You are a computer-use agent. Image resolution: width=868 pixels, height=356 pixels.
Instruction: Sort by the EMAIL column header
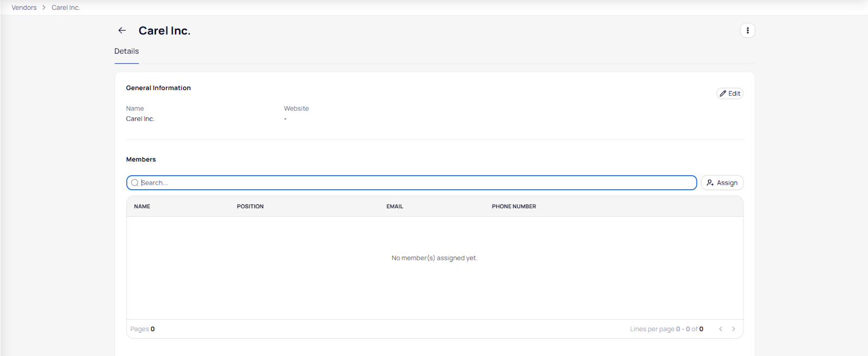click(x=394, y=206)
